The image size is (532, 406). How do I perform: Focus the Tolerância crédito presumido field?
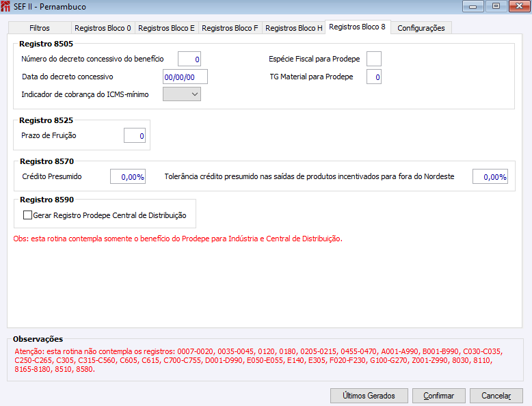point(490,176)
